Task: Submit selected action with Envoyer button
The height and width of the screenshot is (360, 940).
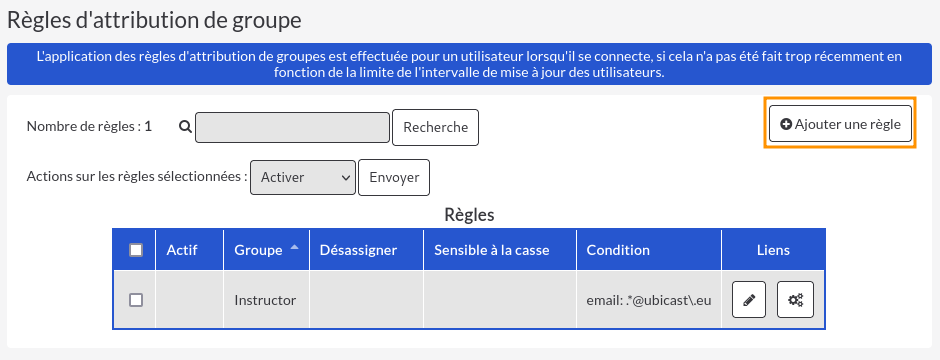Action: tap(394, 177)
